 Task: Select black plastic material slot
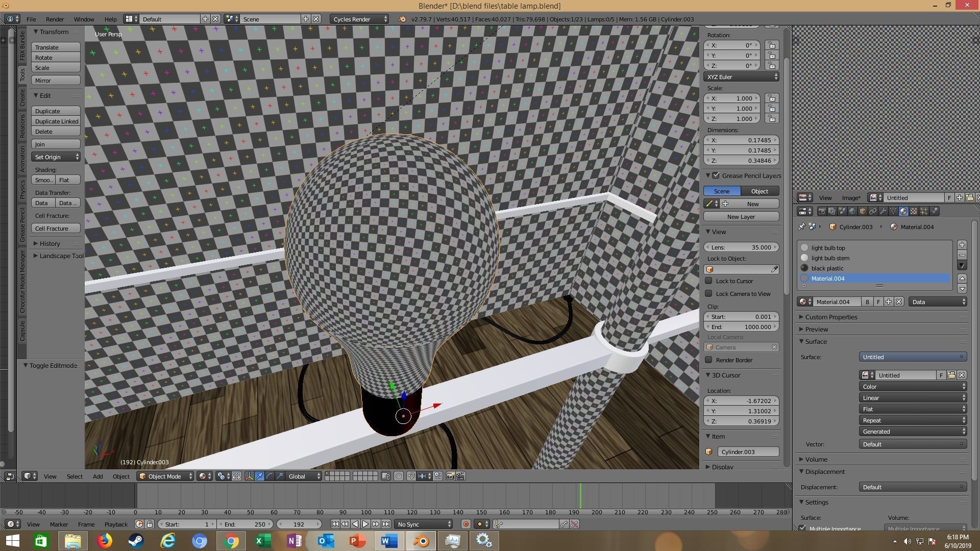pos(827,268)
